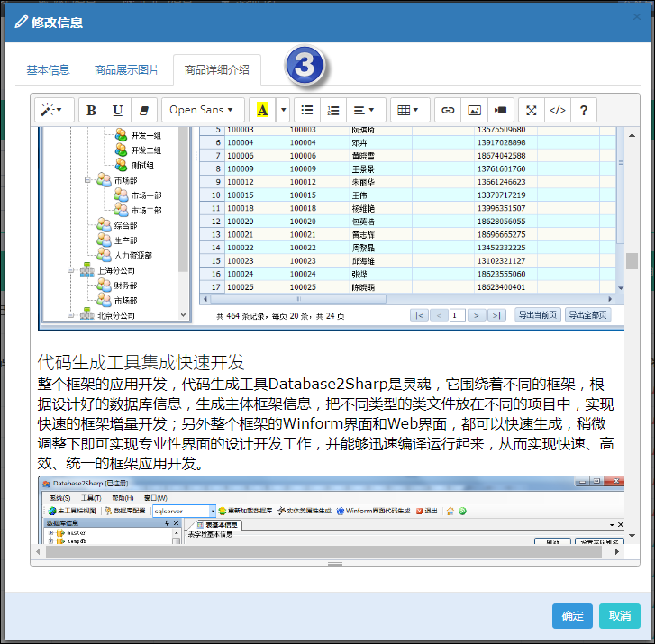Select 市场一部 tree node
Image resolution: width=655 pixels, height=644 pixels.
coord(146,195)
